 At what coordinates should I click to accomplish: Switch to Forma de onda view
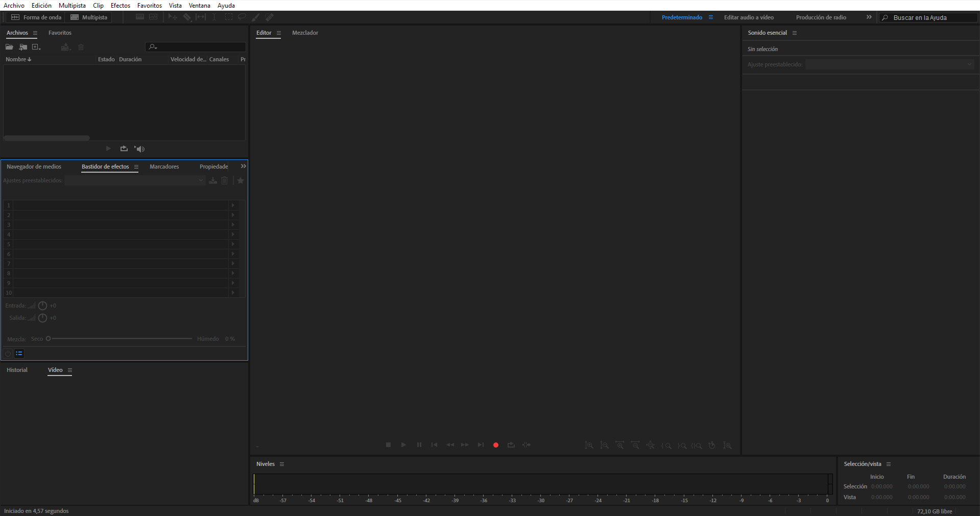pyautogui.click(x=36, y=17)
